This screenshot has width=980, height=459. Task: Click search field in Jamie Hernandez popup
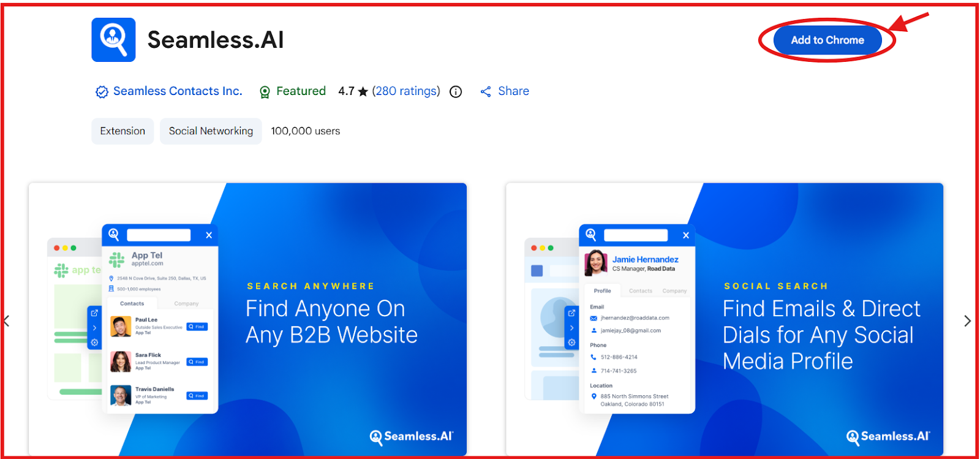pos(636,235)
